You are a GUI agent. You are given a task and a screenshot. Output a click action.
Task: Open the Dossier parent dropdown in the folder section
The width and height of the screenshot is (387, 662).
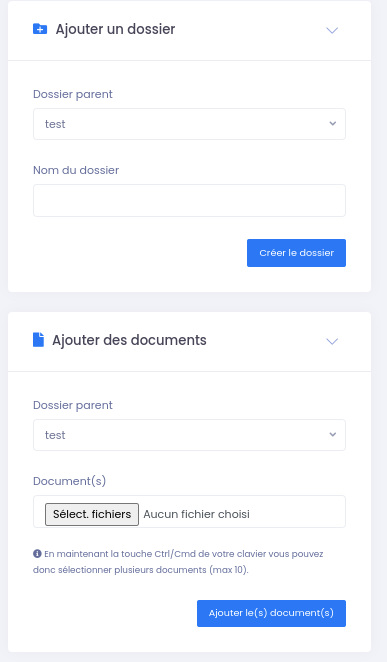click(189, 124)
